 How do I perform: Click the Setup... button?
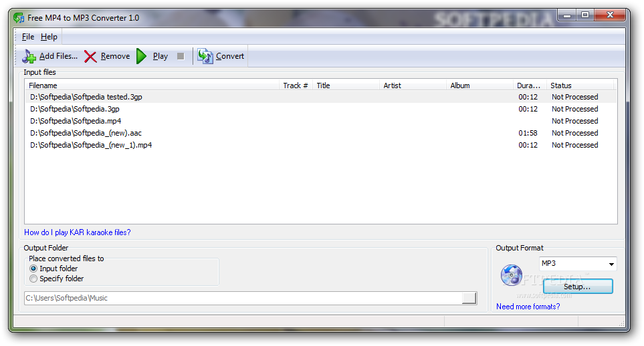coord(578,287)
